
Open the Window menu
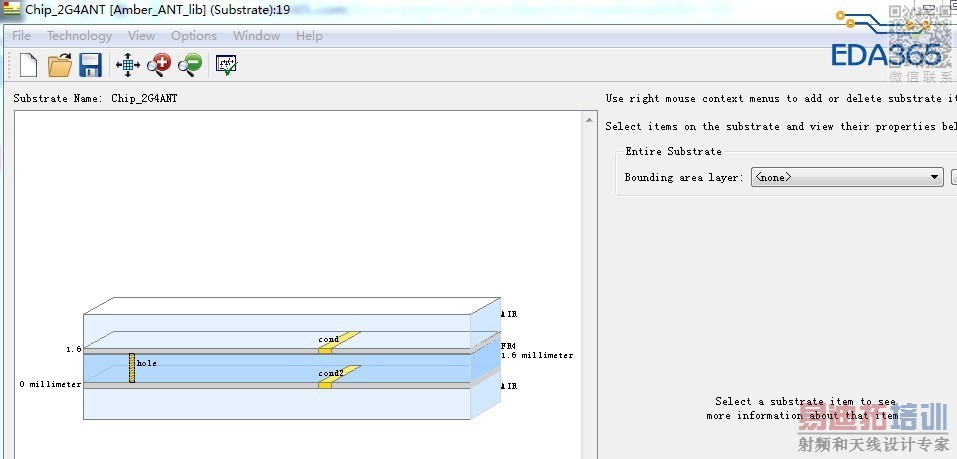click(256, 36)
